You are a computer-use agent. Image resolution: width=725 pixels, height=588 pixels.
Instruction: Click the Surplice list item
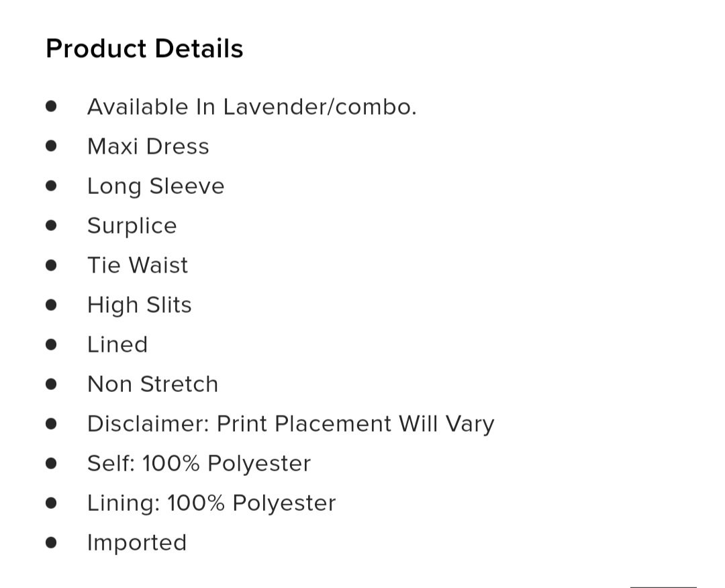(x=132, y=226)
